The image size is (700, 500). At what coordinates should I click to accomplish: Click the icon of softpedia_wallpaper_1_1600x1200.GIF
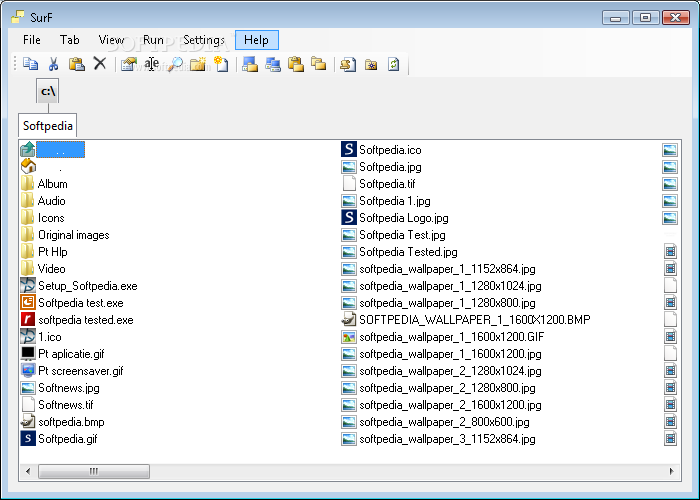(349, 336)
